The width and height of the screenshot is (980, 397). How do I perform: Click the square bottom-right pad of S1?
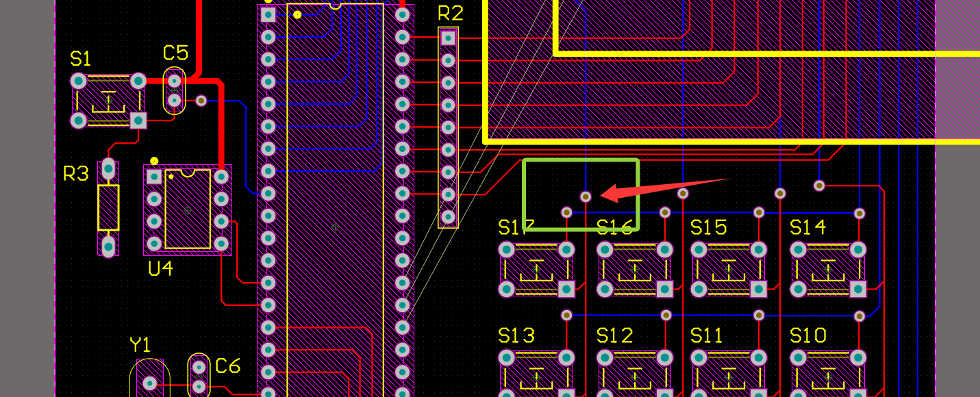[138, 120]
